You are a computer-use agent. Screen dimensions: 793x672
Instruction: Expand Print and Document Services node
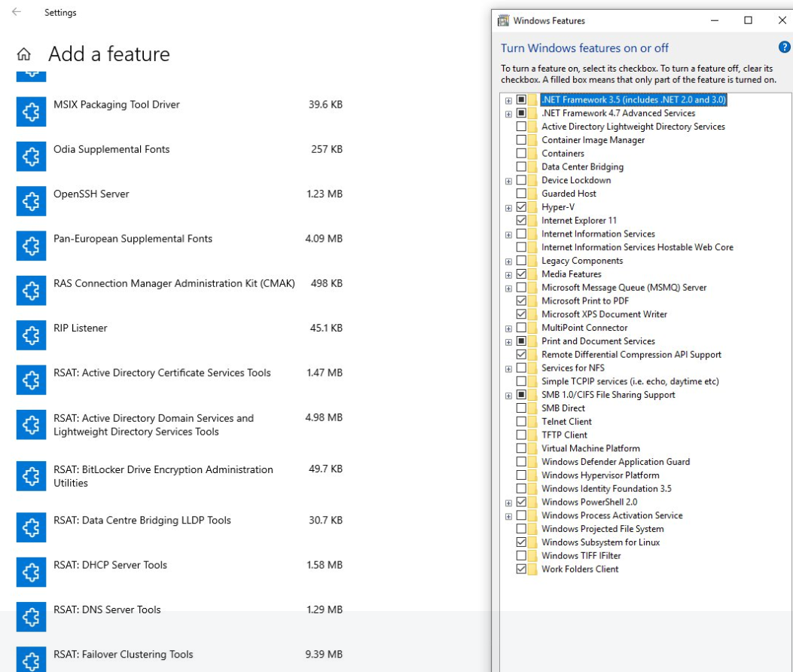click(x=508, y=341)
